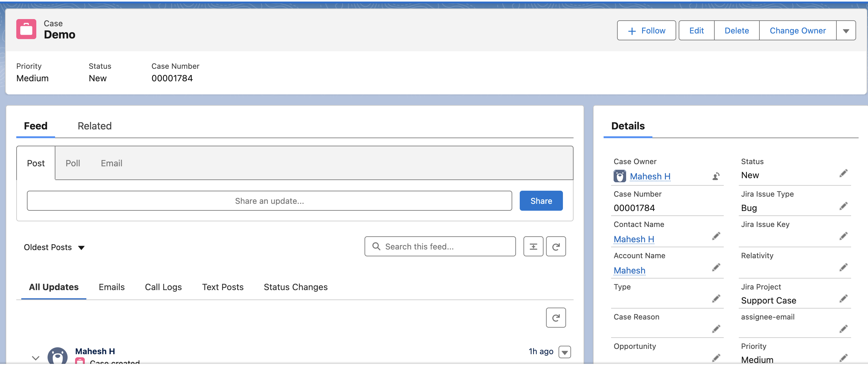Click the pink Case briefcase icon
868x367 pixels.
[x=26, y=29]
